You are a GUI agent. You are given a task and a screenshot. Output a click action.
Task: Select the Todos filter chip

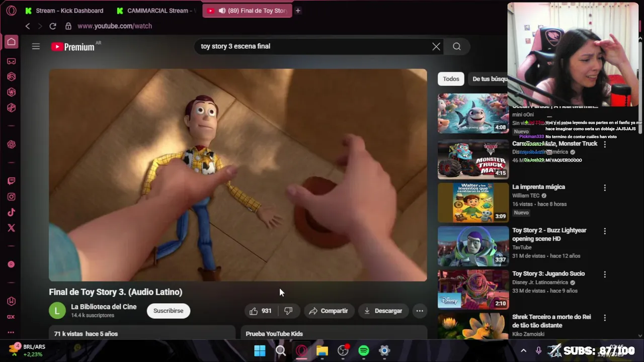[451, 79]
